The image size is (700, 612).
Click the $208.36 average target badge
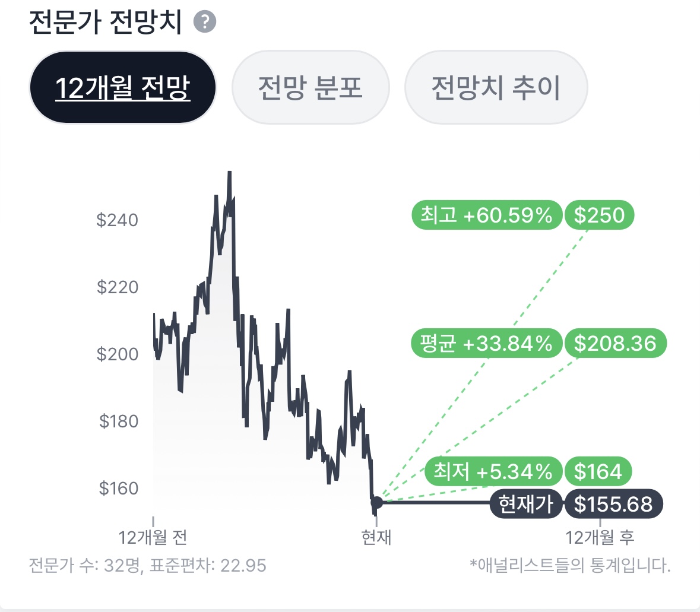coord(615,343)
